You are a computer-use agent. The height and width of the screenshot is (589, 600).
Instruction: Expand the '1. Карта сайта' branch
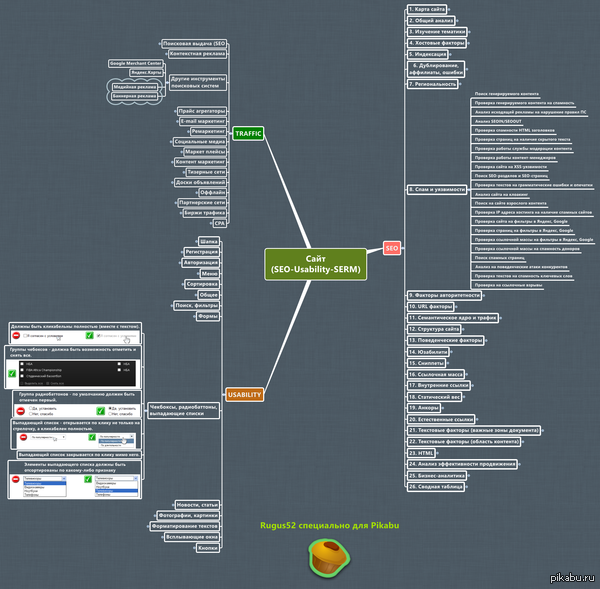(x=430, y=9)
